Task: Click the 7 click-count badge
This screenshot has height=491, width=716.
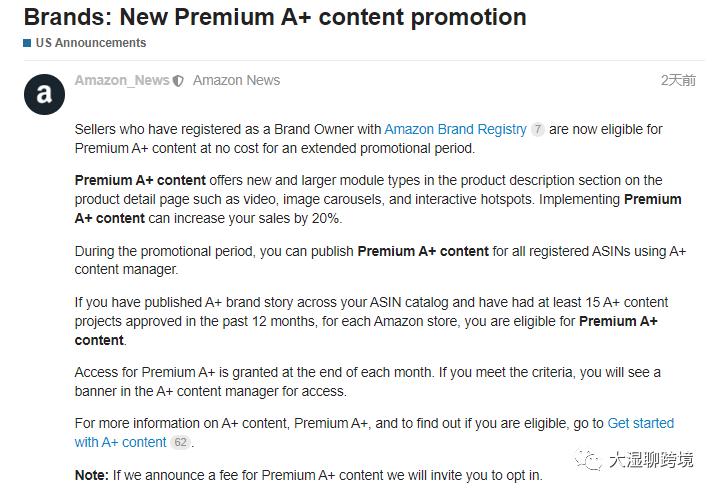Action: point(538,130)
